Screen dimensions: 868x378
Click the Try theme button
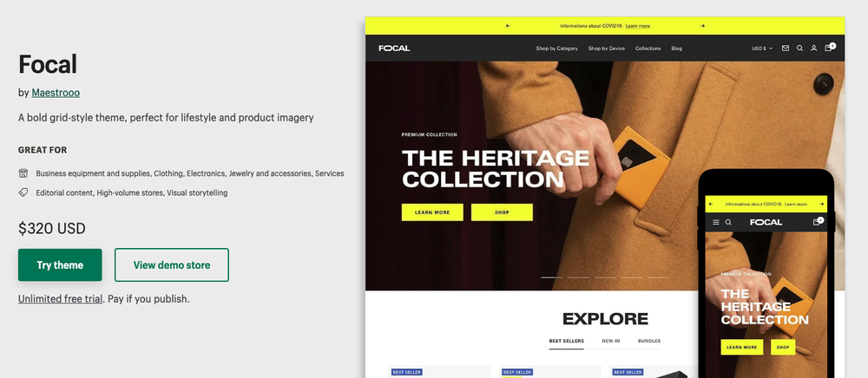point(60,264)
